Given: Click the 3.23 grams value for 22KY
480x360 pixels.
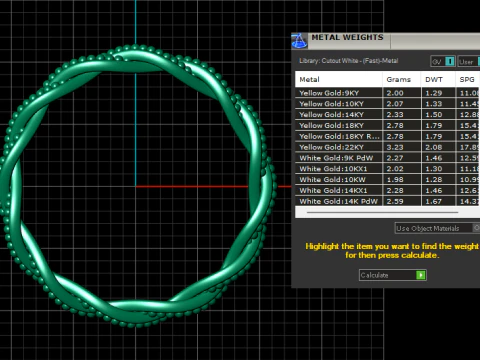Looking at the screenshot, I should [x=395, y=147].
